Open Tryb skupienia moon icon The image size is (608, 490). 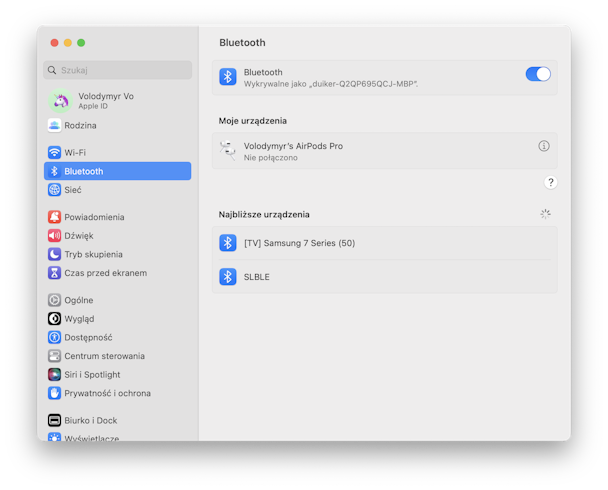[54, 254]
